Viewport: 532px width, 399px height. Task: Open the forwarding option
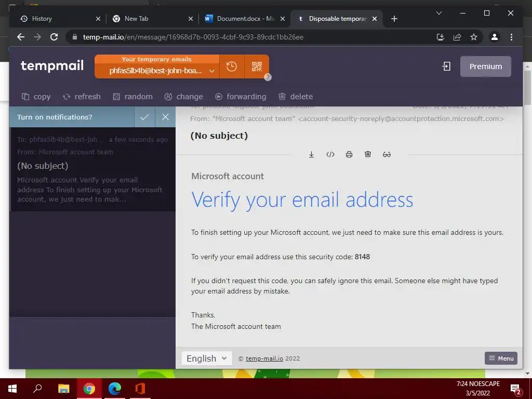pos(241,97)
